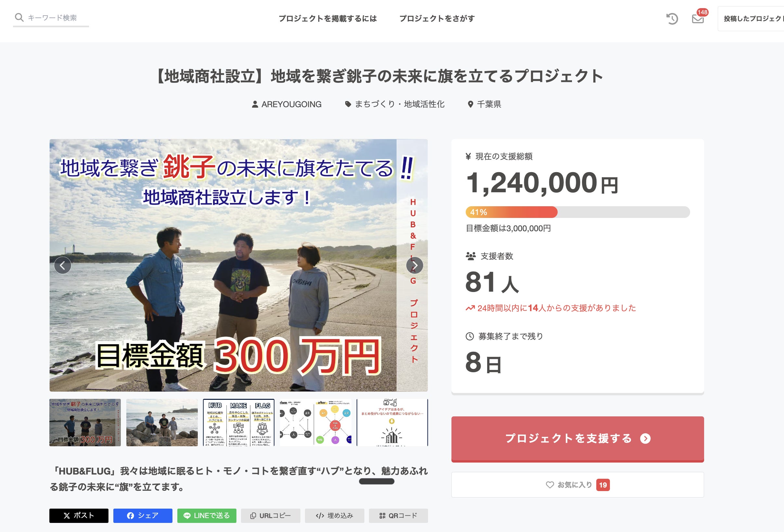Click the プロジェクトを支援する button
This screenshot has height=532, width=784.
[577, 438]
